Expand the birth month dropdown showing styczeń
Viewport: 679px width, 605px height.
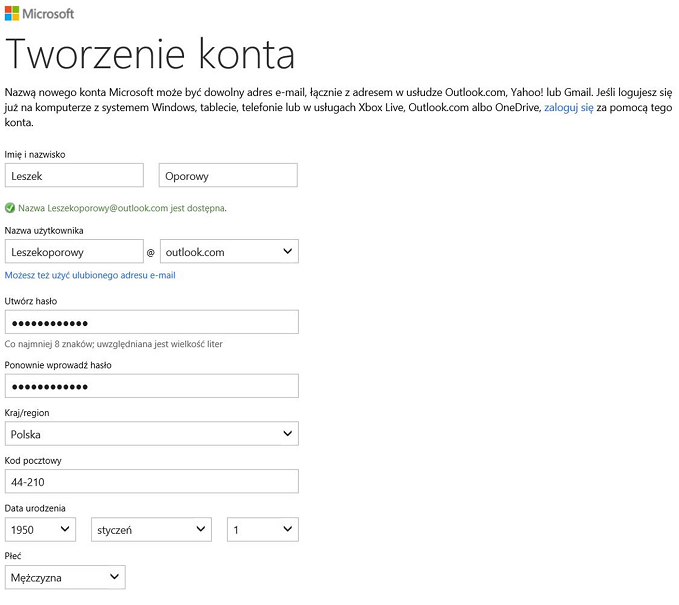click(x=151, y=530)
